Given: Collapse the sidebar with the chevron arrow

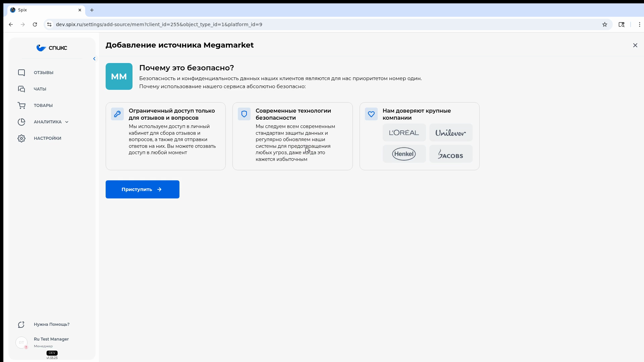Looking at the screenshot, I should [94, 59].
